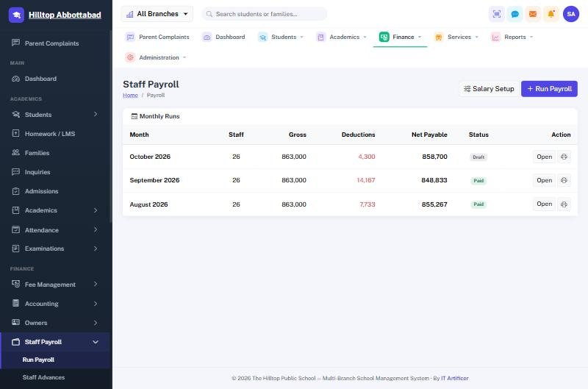The height and width of the screenshot is (389, 588).
Task: Click the deduction value 14,167
Action: 365,180
